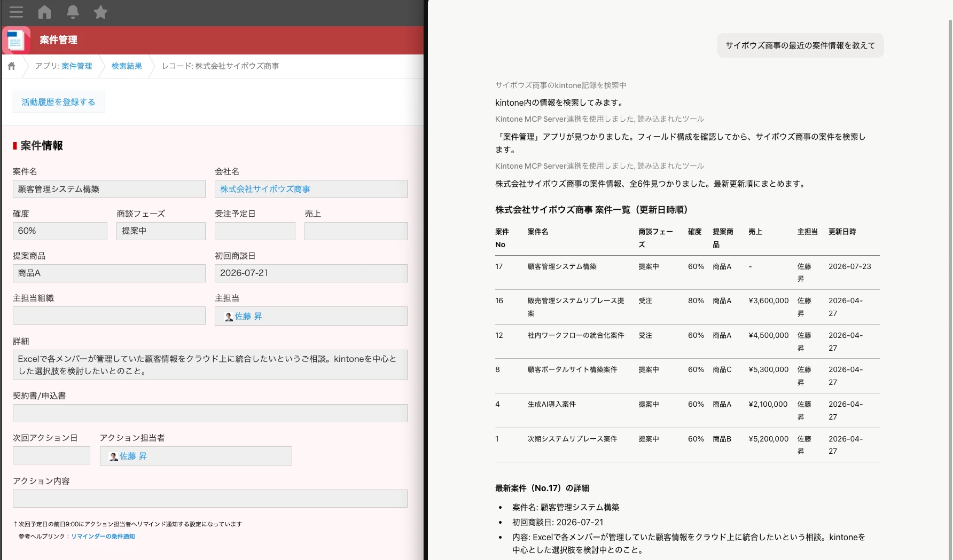Click the favorites star icon
The height and width of the screenshot is (560, 953).
[x=100, y=12]
